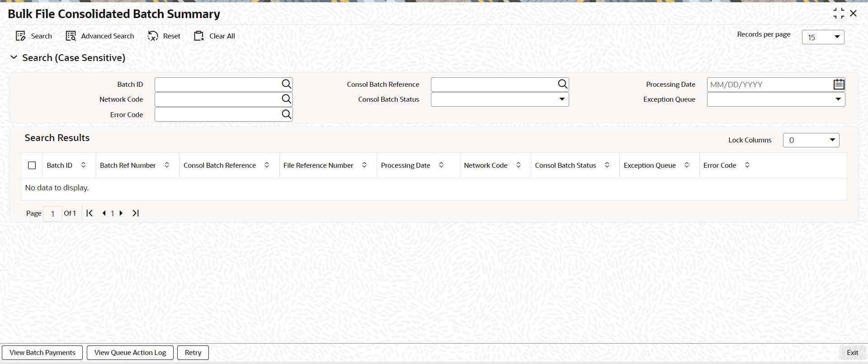Click the Exit button
The image size is (868, 364).
[853, 353]
